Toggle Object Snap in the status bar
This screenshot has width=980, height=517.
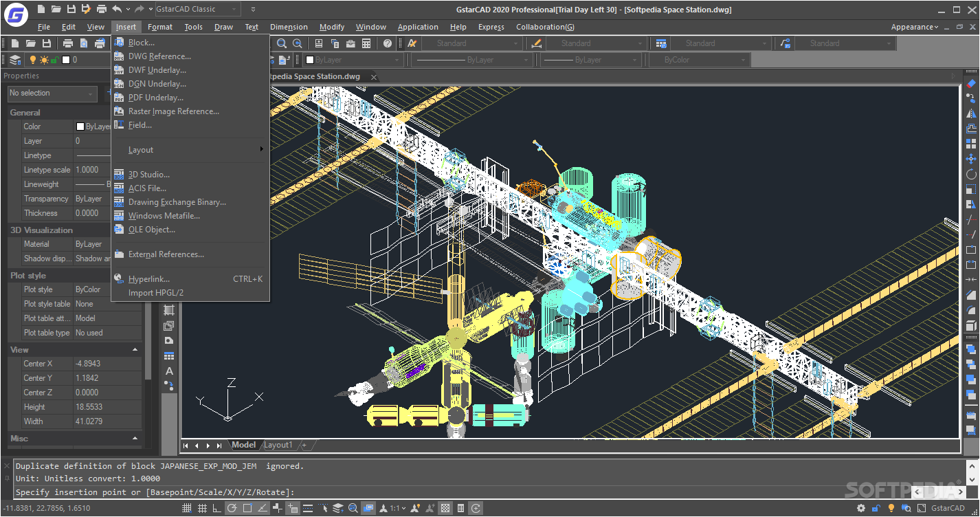(247, 508)
